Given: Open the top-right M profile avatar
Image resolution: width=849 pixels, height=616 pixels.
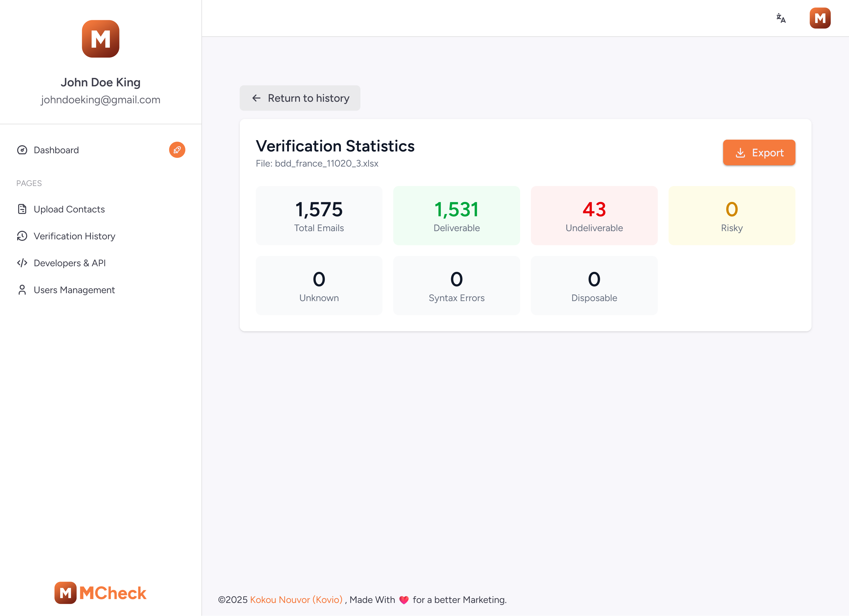Looking at the screenshot, I should (x=820, y=18).
